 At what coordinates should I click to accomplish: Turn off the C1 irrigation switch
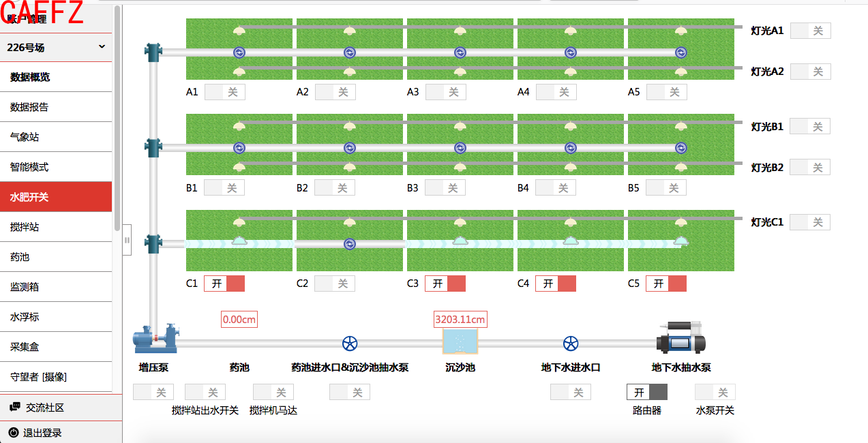click(x=224, y=284)
